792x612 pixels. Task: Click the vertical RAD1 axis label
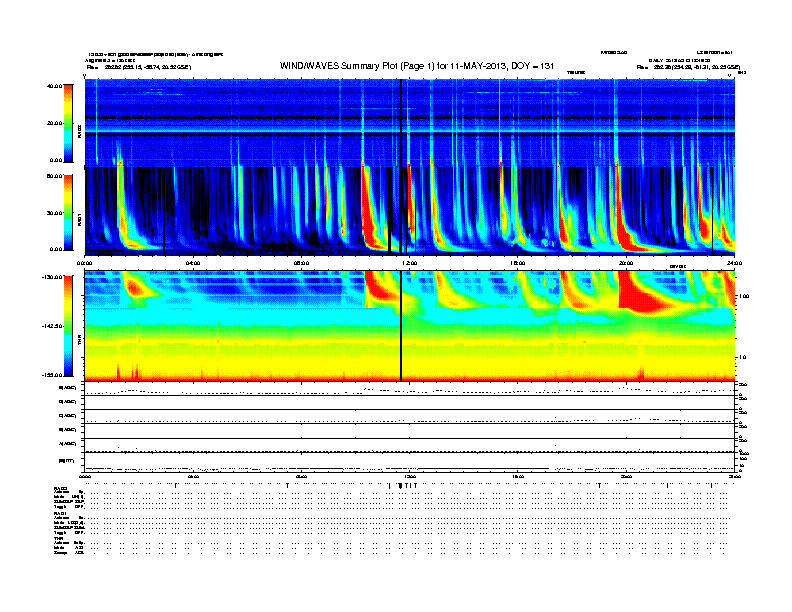(x=80, y=219)
